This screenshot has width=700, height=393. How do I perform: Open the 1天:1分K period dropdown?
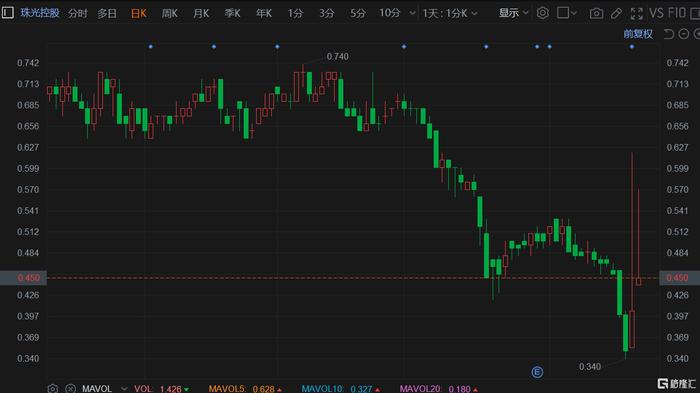click(450, 13)
